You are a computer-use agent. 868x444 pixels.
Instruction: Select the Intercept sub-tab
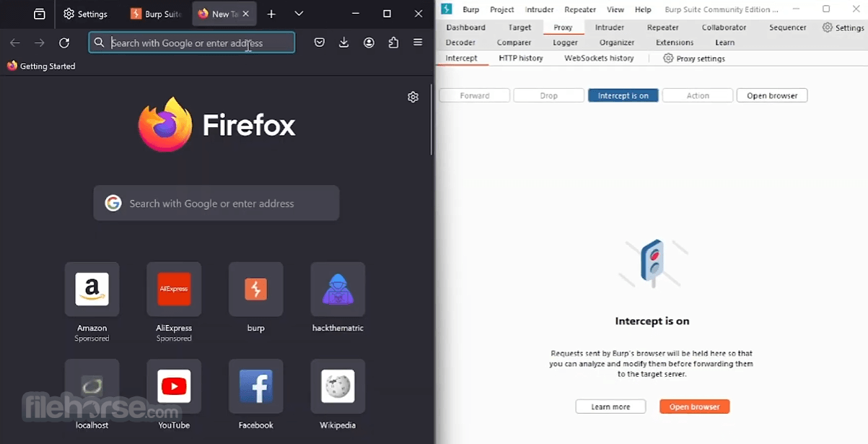[x=461, y=58]
